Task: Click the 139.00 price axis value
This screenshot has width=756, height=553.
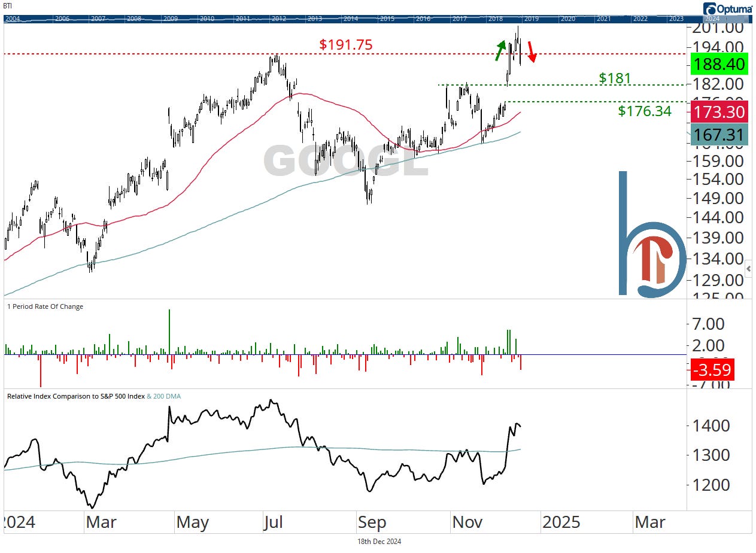Action: tap(717, 238)
